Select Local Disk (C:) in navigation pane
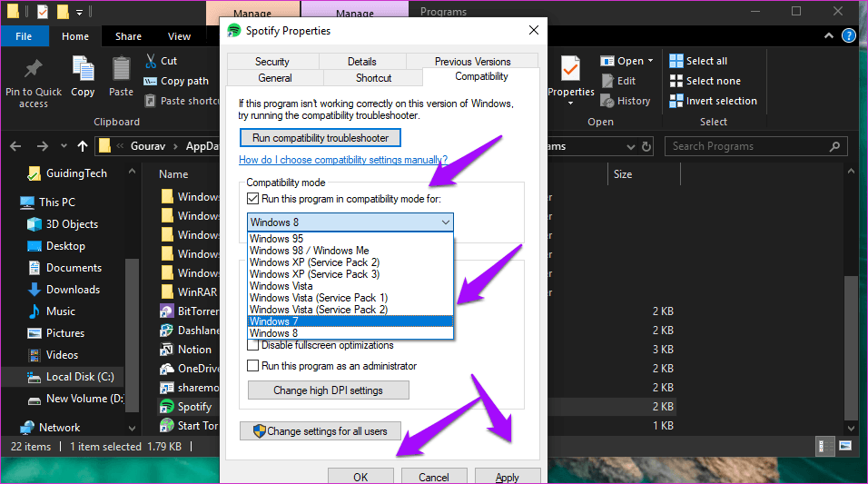The height and width of the screenshot is (484, 868). [x=71, y=377]
